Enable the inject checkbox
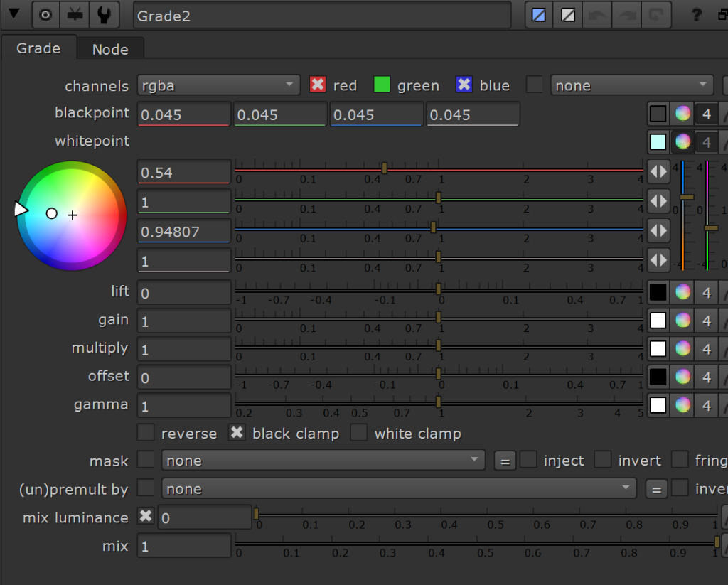This screenshot has width=728, height=585. point(528,460)
